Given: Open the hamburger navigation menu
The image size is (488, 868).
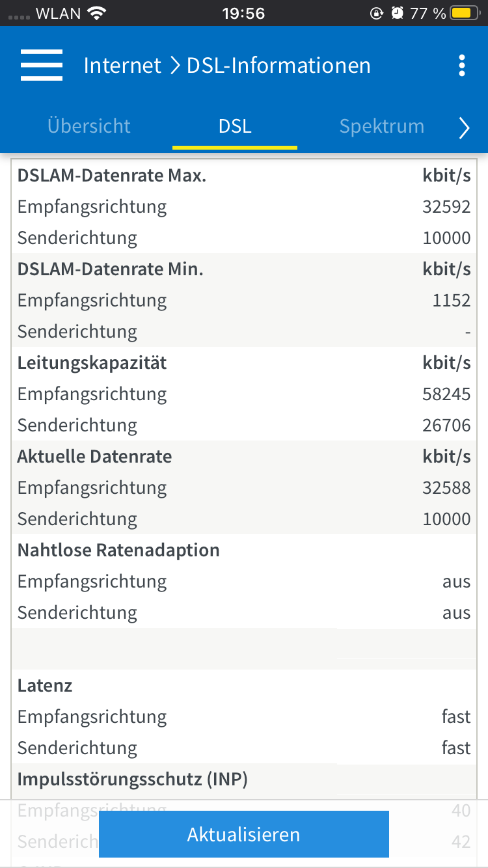Looking at the screenshot, I should click(x=42, y=65).
